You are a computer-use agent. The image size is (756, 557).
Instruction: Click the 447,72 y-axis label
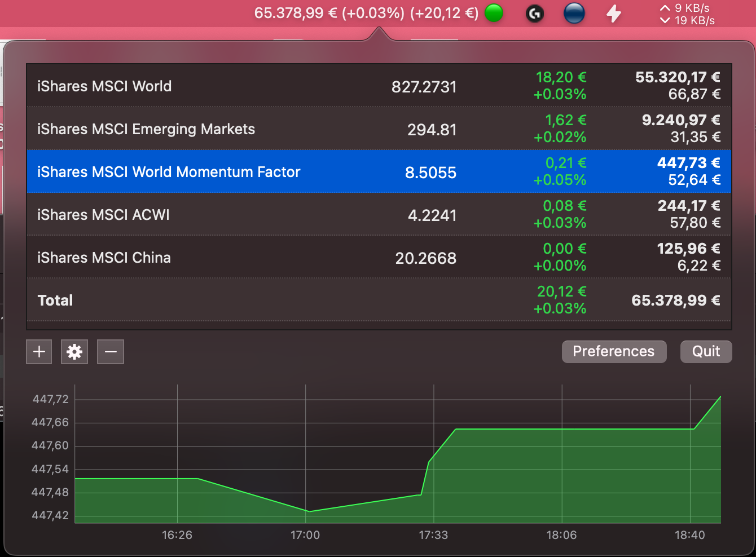(x=50, y=399)
